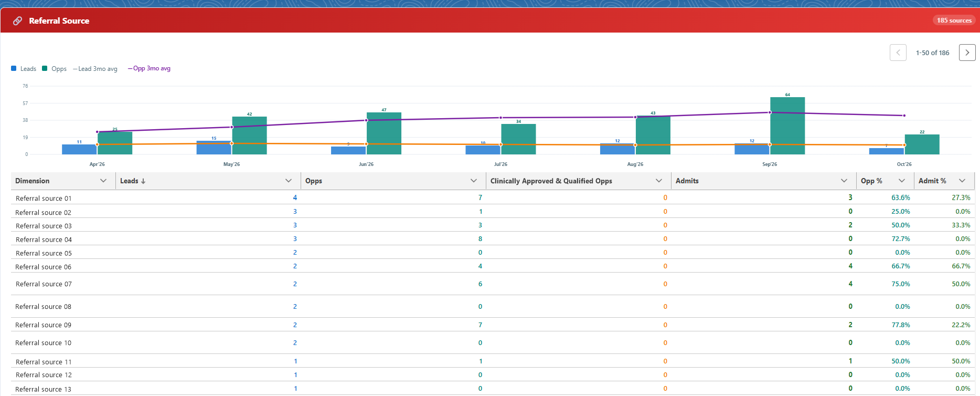Select the Referral source 06 row label
980x396 pixels.
tap(44, 267)
